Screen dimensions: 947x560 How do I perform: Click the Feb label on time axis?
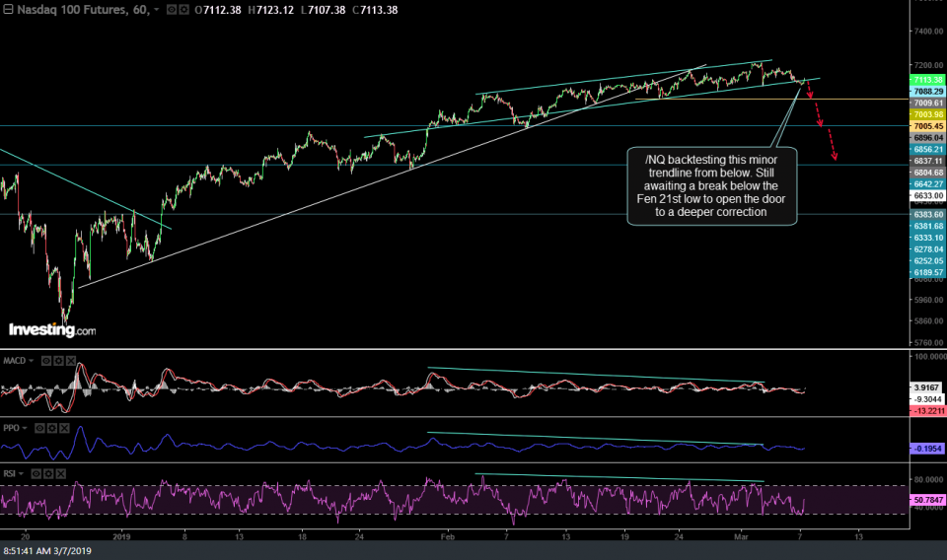(447, 536)
